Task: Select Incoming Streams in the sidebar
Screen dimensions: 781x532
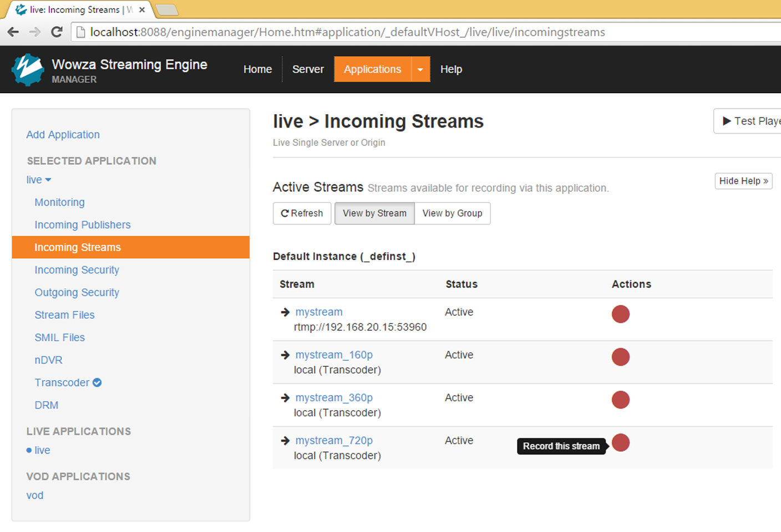Action: click(131, 247)
